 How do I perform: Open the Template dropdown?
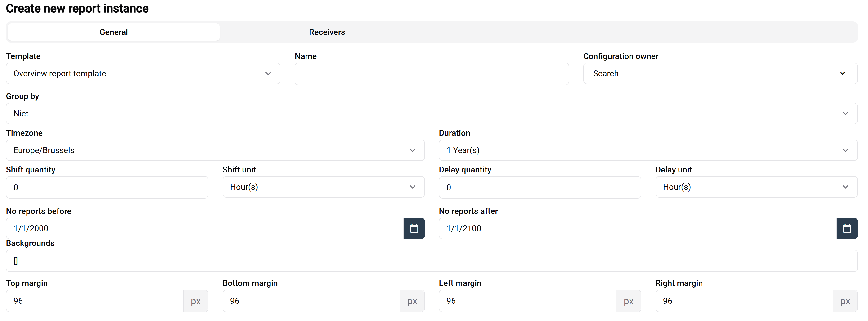click(143, 73)
